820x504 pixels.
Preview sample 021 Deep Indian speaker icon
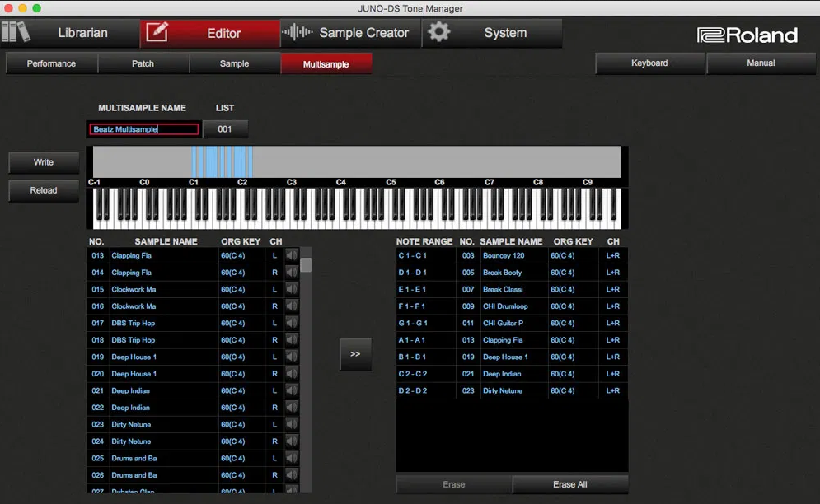click(x=292, y=390)
